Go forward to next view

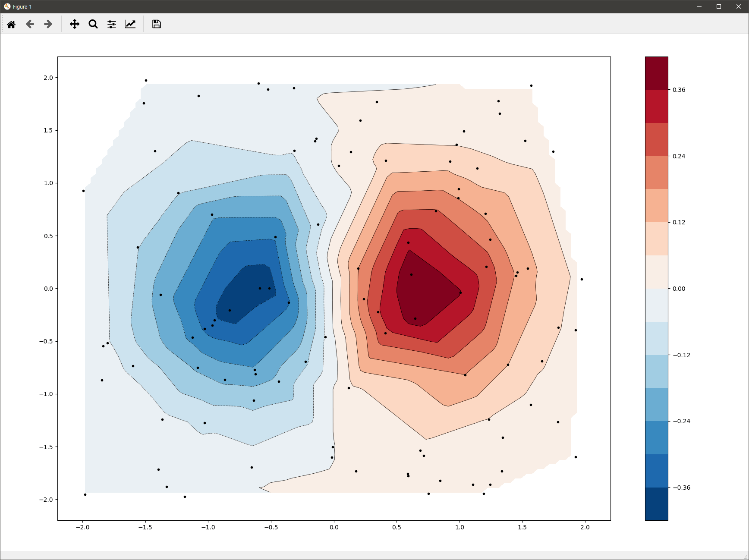pos(47,24)
